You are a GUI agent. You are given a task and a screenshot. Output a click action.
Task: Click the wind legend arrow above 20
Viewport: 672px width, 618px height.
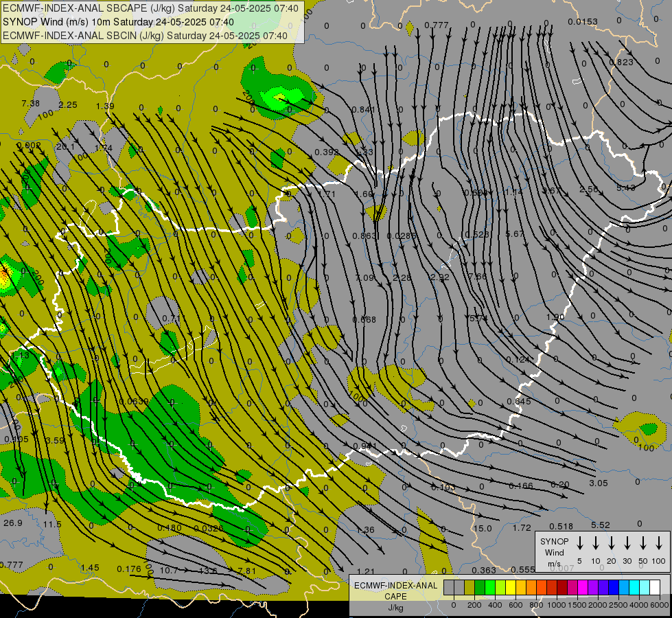tap(612, 543)
